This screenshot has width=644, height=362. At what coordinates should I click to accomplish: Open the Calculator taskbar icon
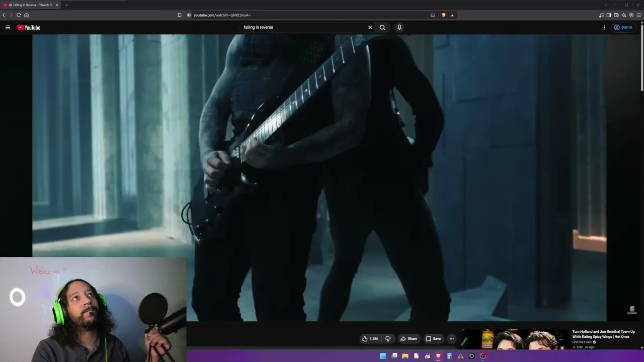coord(449,356)
